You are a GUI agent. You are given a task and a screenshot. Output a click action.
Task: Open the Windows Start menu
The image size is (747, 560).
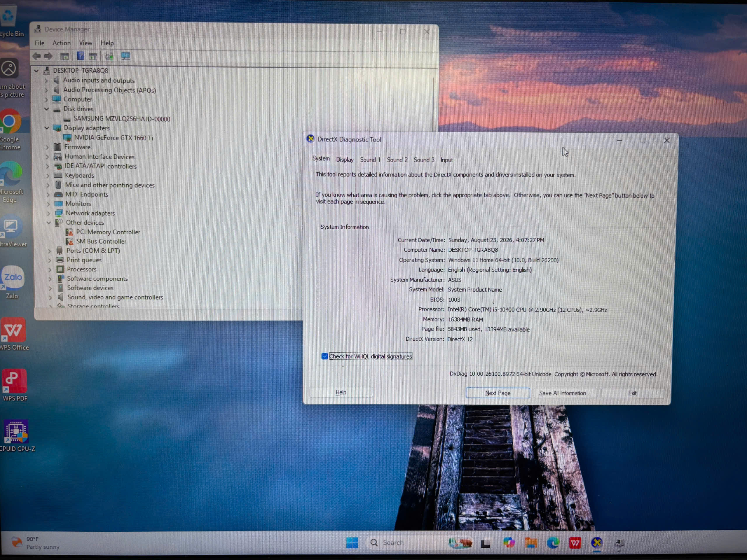coord(352,542)
